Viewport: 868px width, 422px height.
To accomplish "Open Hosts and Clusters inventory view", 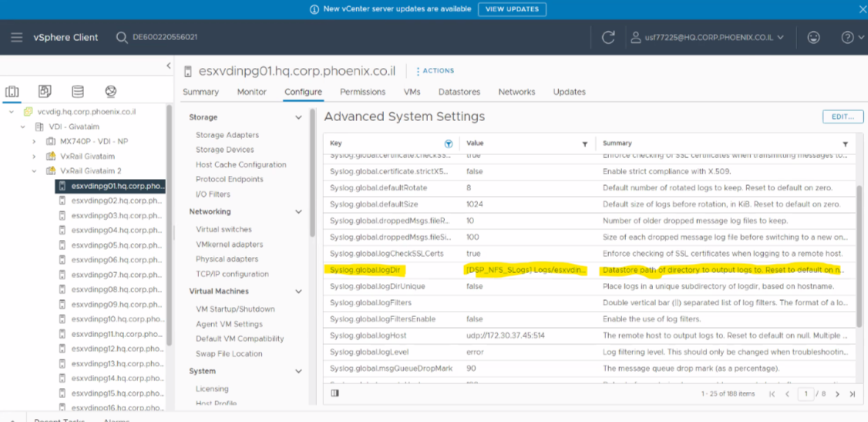I will [12, 92].
